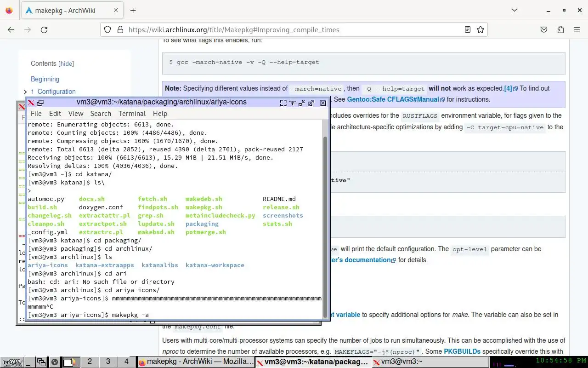Open the terminal View menu
This screenshot has width=588, height=368.
tap(76, 114)
